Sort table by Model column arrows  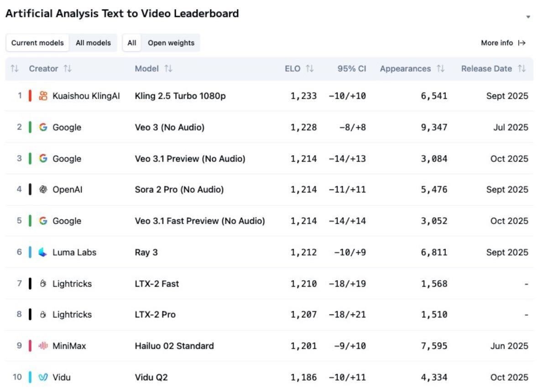tap(168, 68)
